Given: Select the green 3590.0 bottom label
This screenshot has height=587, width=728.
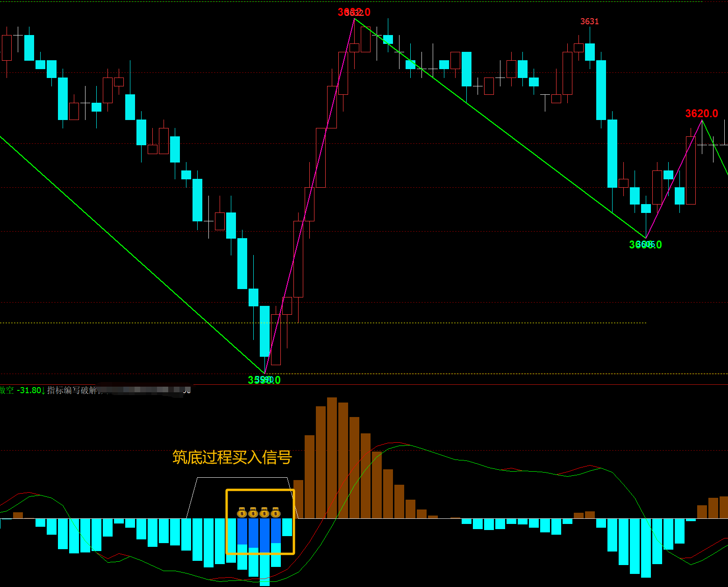Looking at the screenshot, I should (x=264, y=380).
